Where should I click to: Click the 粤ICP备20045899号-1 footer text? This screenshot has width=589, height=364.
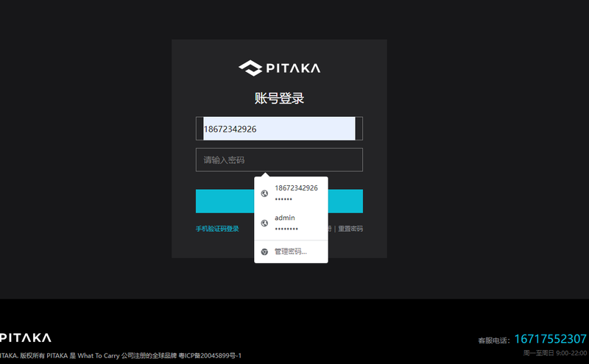210,355
